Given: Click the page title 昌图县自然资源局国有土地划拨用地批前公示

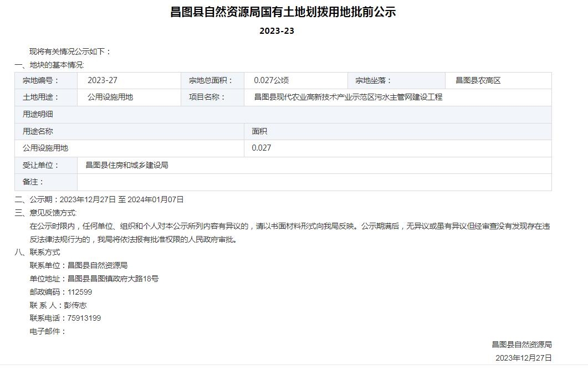Looking at the screenshot, I should [283, 12].
